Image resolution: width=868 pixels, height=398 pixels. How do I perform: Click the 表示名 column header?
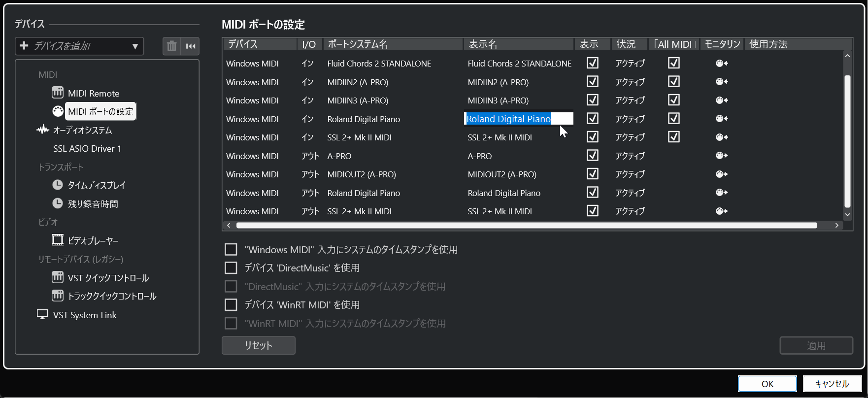coord(519,44)
